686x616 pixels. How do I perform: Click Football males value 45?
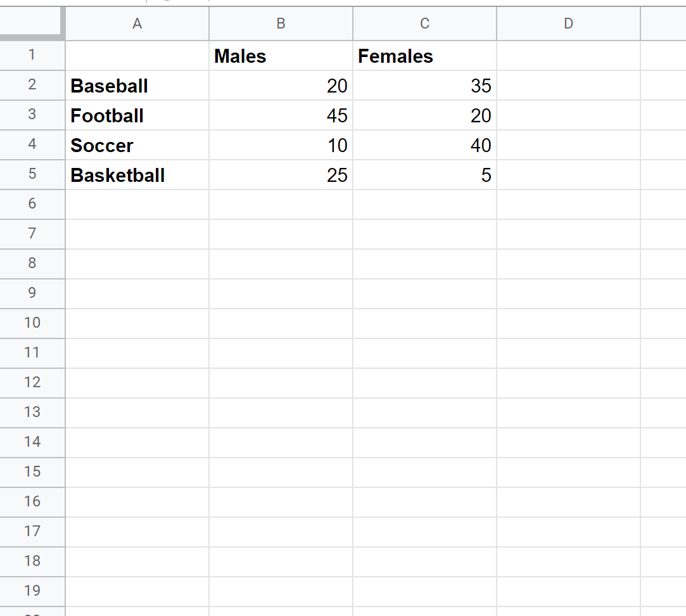tap(281, 115)
